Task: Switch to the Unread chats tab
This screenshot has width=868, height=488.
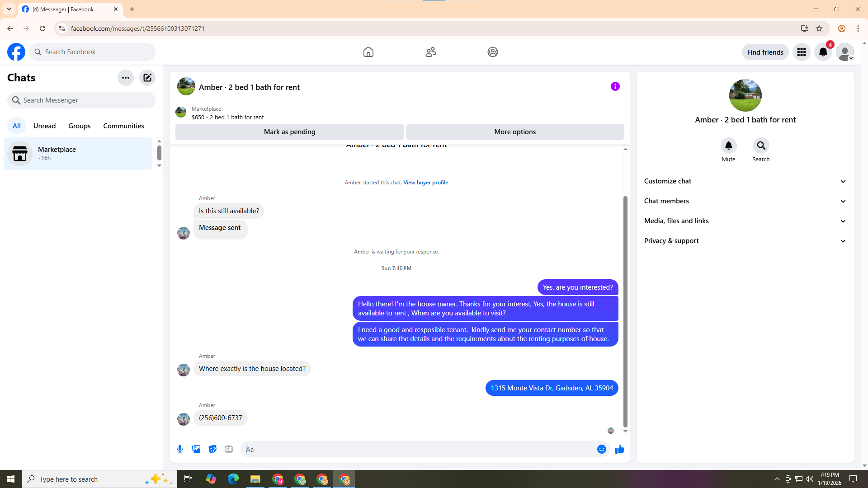Action: pyautogui.click(x=44, y=126)
